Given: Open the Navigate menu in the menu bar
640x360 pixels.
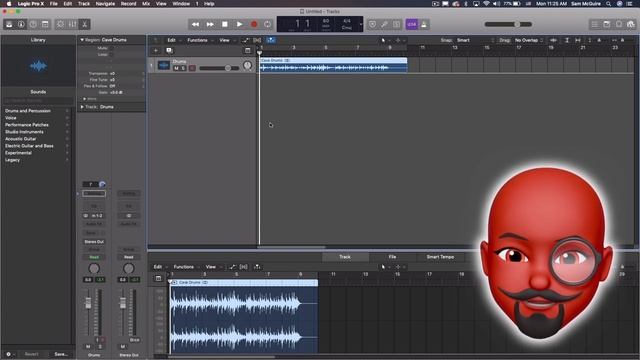Looking at the screenshot, I should click(x=105, y=4).
